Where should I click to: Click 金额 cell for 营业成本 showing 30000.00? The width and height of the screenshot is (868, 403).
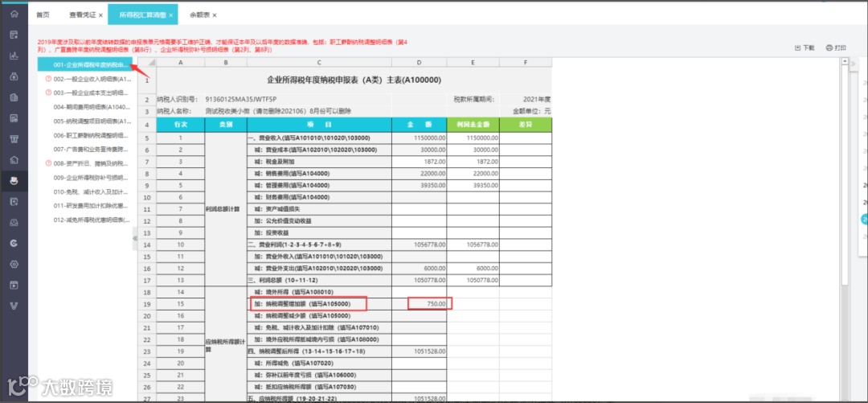(x=419, y=150)
